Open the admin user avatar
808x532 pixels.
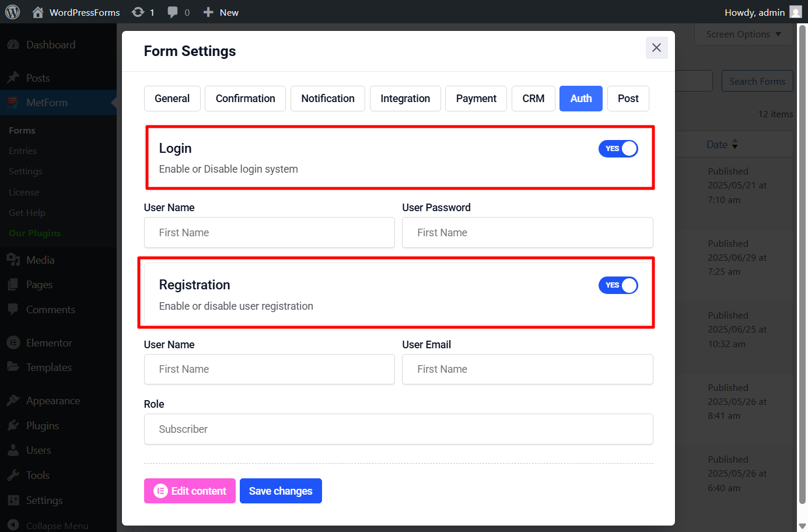(796, 12)
